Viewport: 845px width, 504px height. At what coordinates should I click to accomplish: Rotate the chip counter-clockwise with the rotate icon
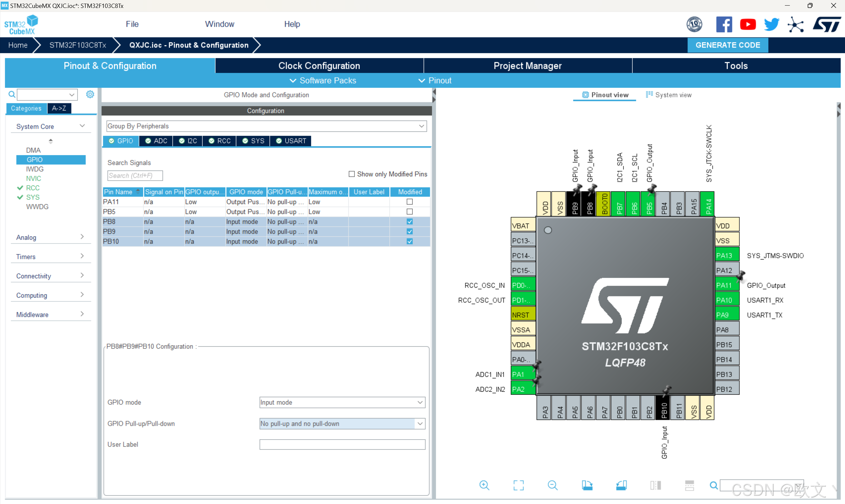click(621, 485)
